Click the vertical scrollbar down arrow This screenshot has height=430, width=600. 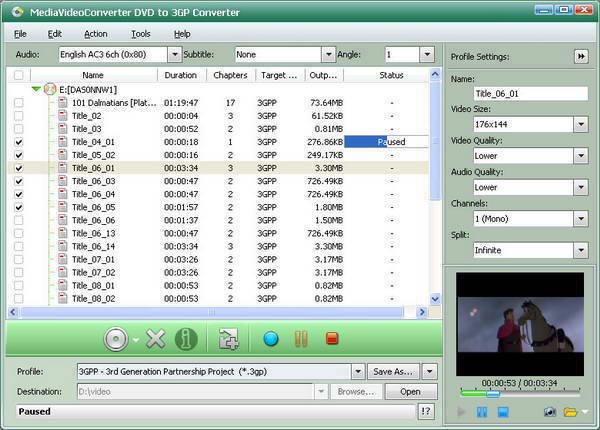click(x=435, y=299)
